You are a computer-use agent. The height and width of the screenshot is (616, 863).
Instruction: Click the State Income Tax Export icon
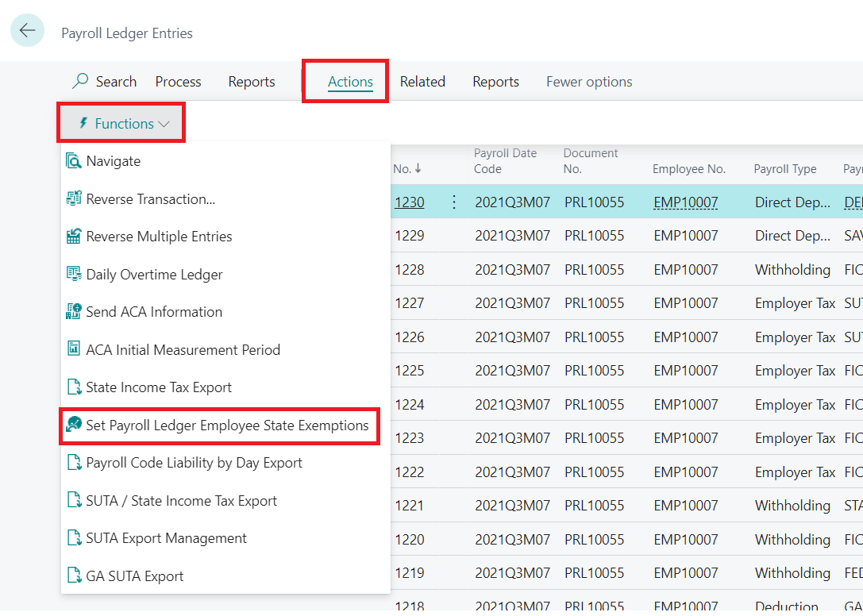73,387
